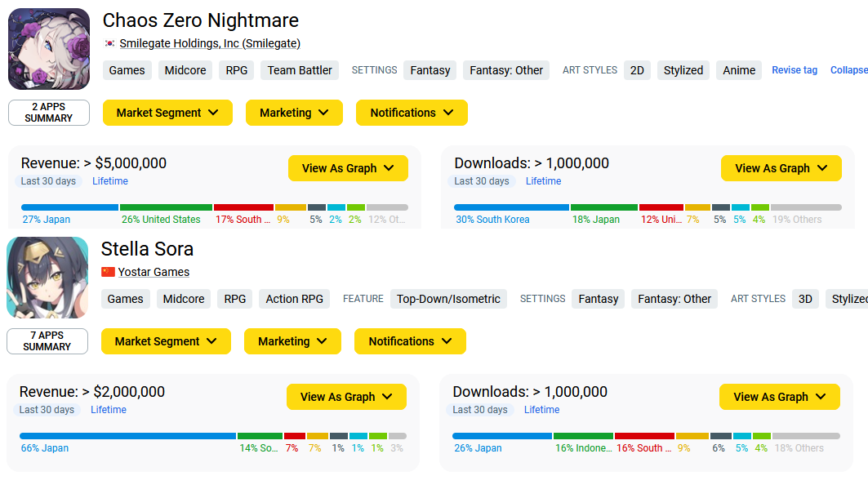Expand Notifications dropdown for Chaos Zero Nightmare
This screenshot has height=485, width=868.
[x=412, y=113]
